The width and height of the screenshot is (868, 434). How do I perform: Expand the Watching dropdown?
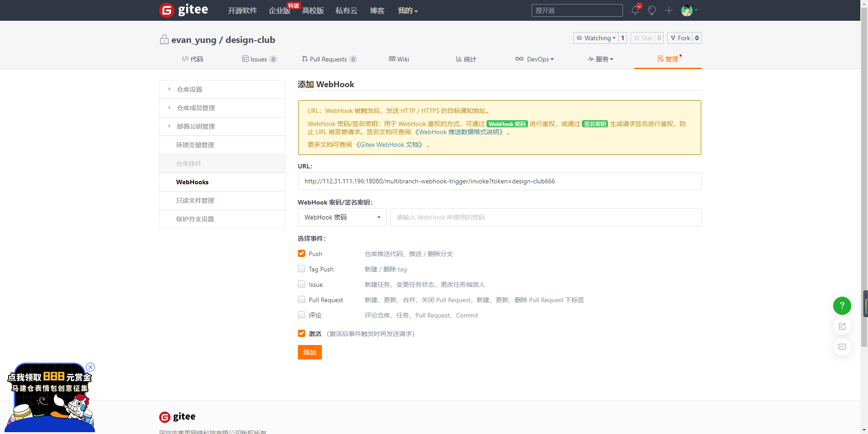(595, 38)
